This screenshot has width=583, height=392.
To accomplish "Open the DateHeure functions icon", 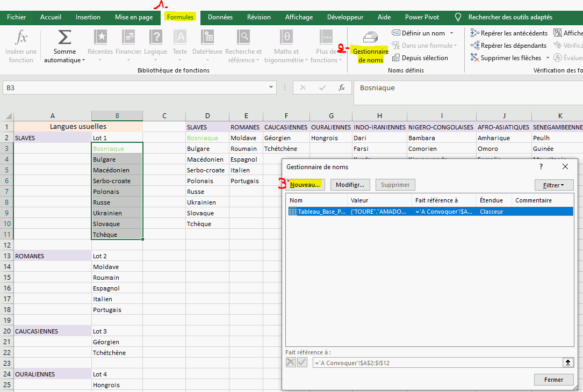I will coord(207,38).
